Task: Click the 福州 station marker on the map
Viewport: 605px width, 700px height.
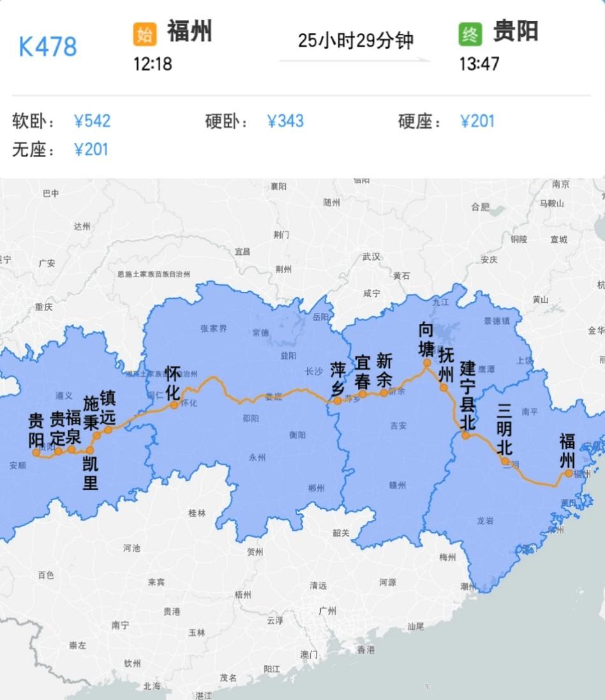Action: click(568, 473)
